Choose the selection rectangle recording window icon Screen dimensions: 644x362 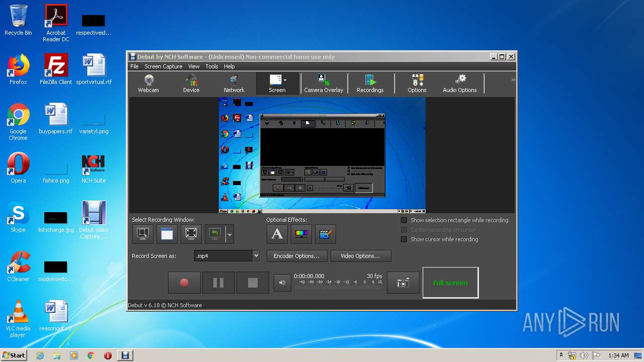click(x=143, y=234)
